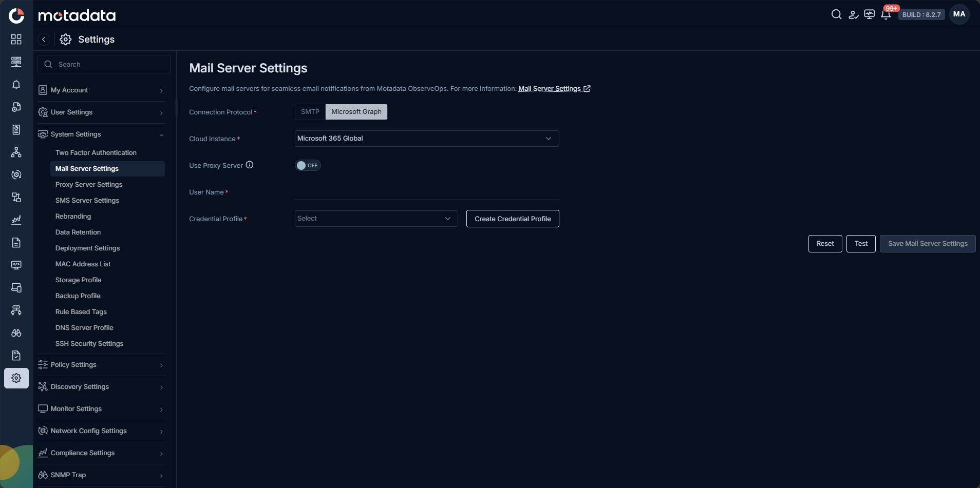Click the Use Proxy Server info icon
Viewport: 980px width, 488px height.
click(250, 165)
